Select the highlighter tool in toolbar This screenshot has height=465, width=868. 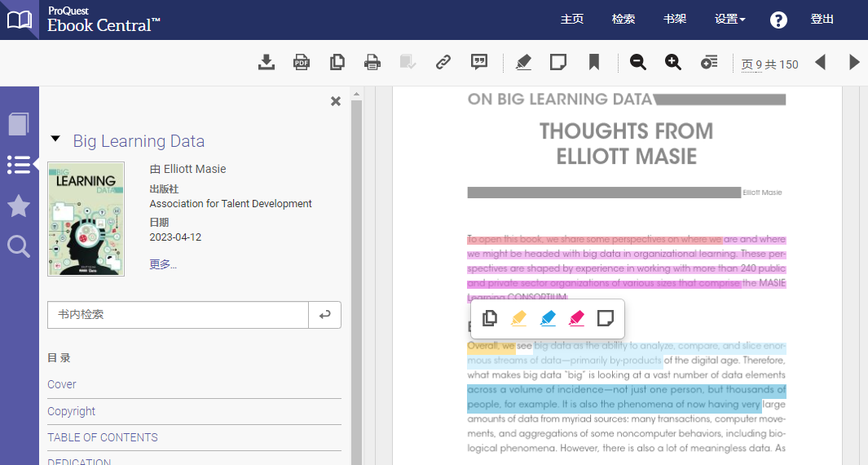click(x=524, y=62)
